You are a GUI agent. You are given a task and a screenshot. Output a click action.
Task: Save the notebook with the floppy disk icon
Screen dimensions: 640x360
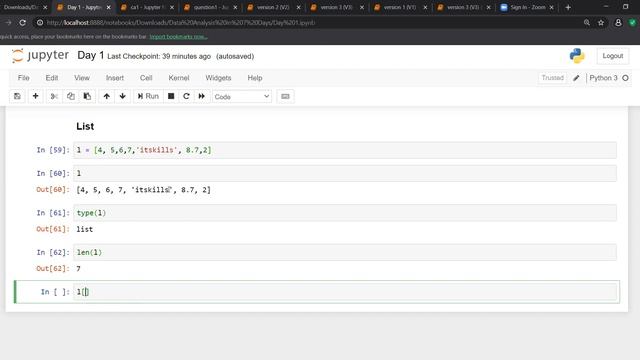[17, 96]
